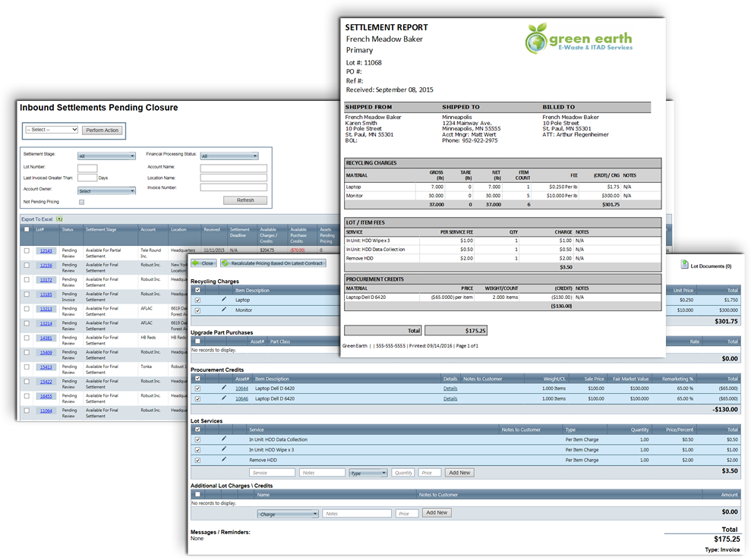Edit the Remove HDD service row

pyautogui.click(x=224, y=460)
